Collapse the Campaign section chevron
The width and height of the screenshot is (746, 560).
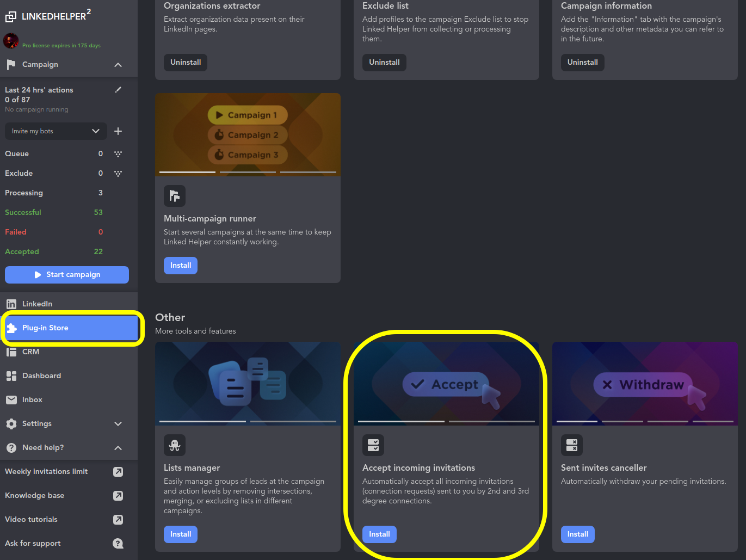[118, 65]
